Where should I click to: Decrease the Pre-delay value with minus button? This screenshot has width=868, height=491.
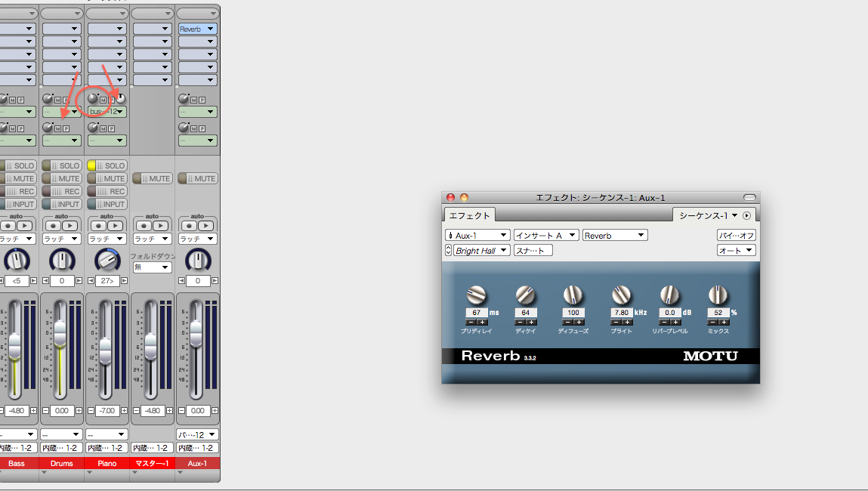471,322
